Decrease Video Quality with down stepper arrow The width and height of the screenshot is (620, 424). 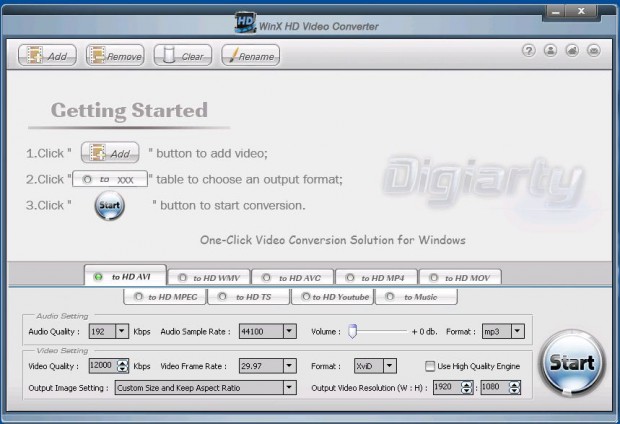point(123,369)
